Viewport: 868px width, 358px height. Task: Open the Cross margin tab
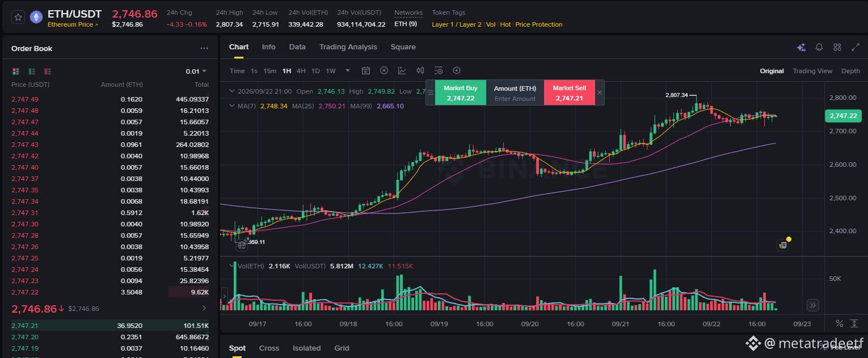pos(269,348)
